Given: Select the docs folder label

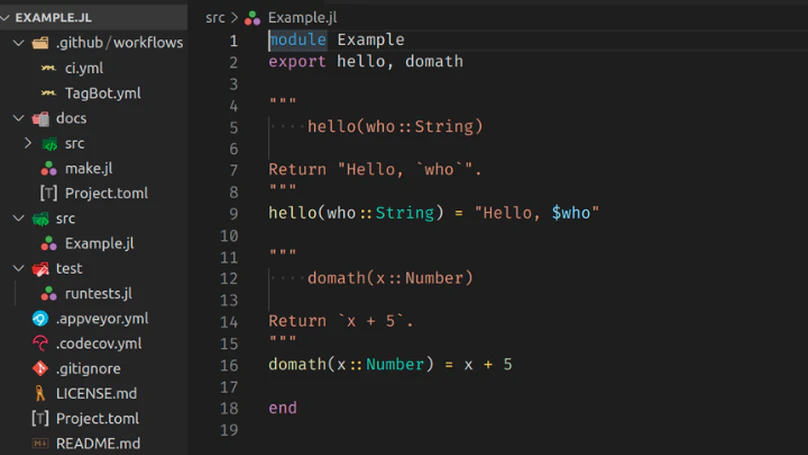Looking at the screenshot, I should pyautogui.click(x=71, y=119).
